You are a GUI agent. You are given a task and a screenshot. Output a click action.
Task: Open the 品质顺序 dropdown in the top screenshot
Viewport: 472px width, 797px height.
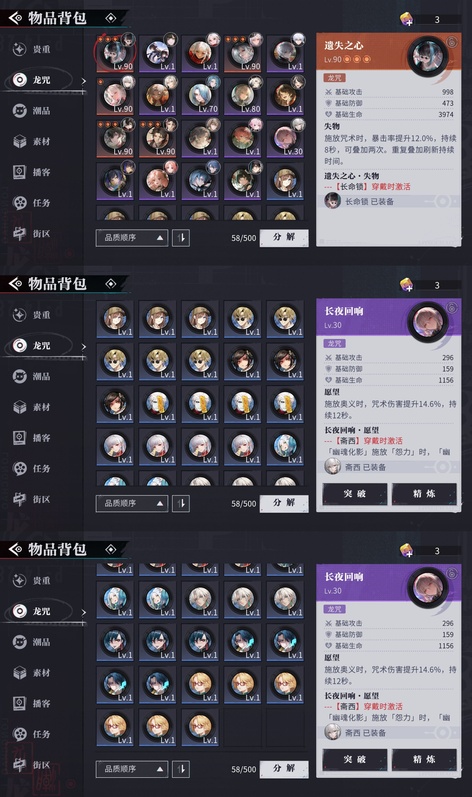point(132,237)
